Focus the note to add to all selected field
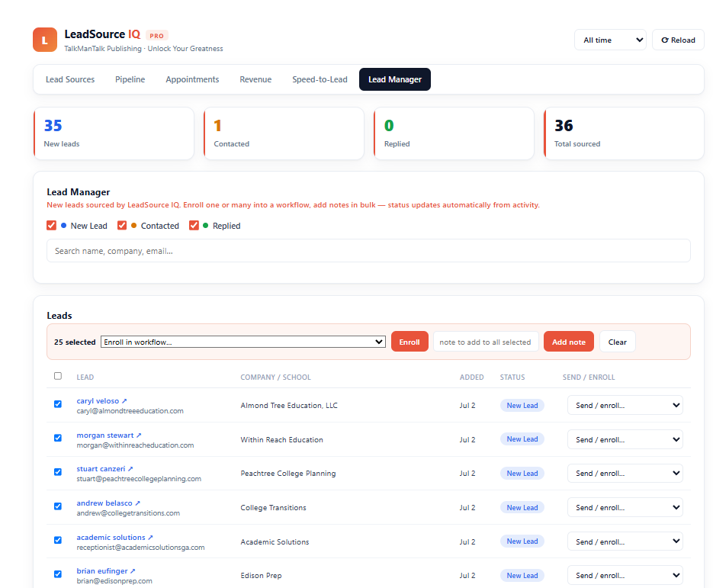The width and height of the screenshot is (713, 588). coord(486,342)
